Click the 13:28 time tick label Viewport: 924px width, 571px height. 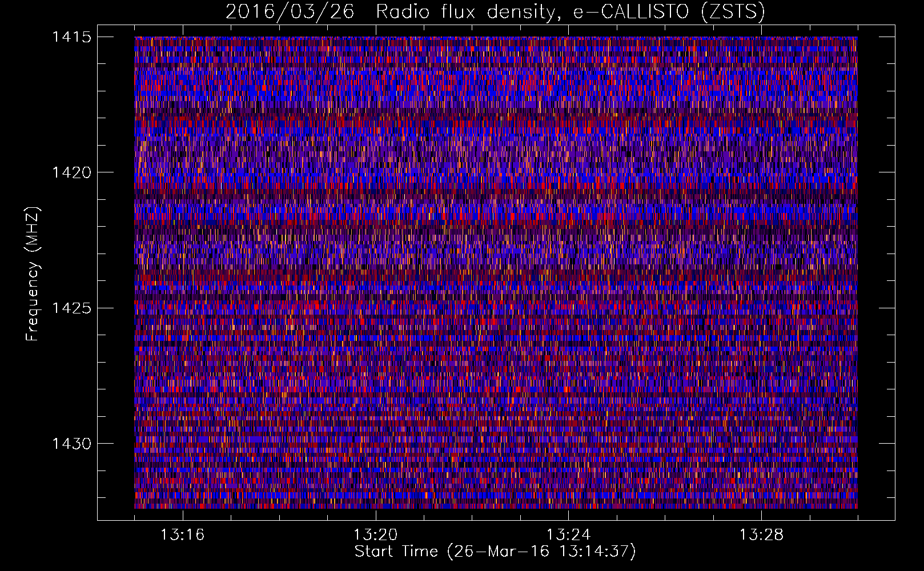click(x=761, y=535)
